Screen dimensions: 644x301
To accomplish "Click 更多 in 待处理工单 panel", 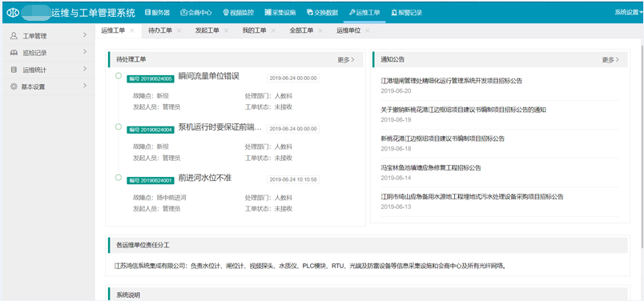I will coord(346,60).
